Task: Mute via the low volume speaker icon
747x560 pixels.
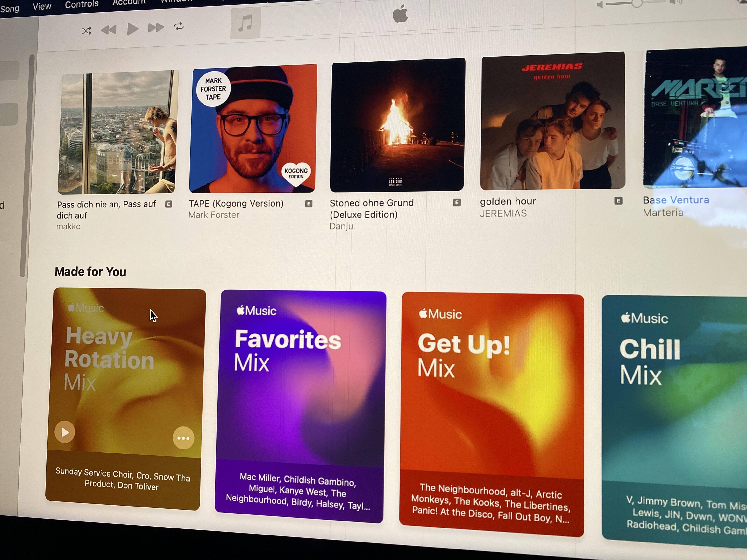Action: point(600,5)
